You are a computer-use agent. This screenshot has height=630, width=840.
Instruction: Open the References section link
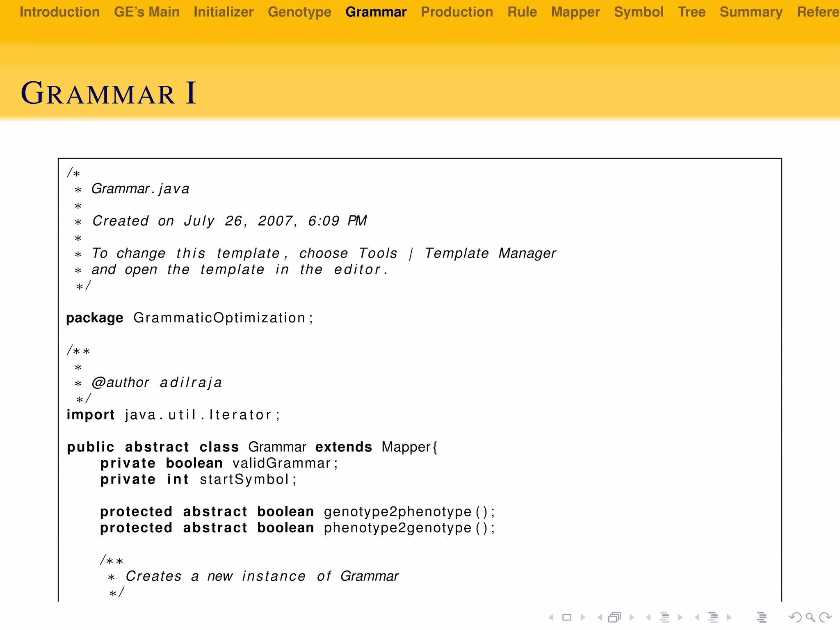click(x=818, y=12)
